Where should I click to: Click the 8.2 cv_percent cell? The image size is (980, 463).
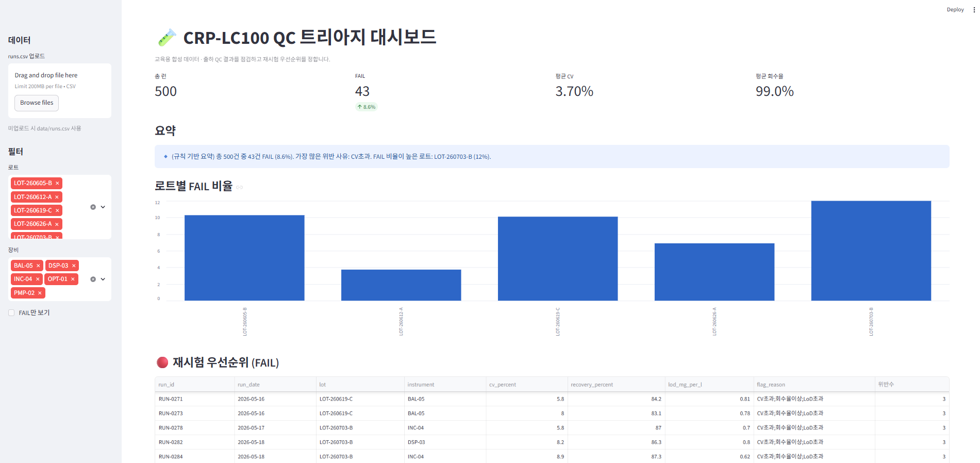coord(526,442)
